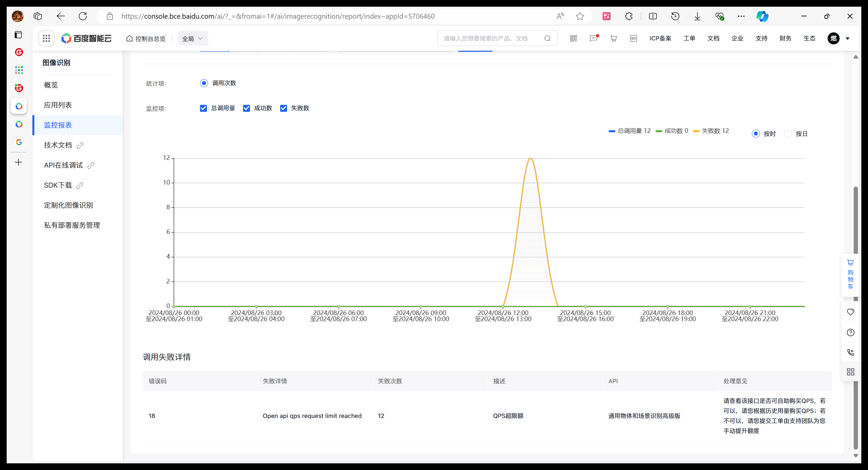Click the read aloud icon in the address bar
868x470 pixels.
tap(560, 16)
